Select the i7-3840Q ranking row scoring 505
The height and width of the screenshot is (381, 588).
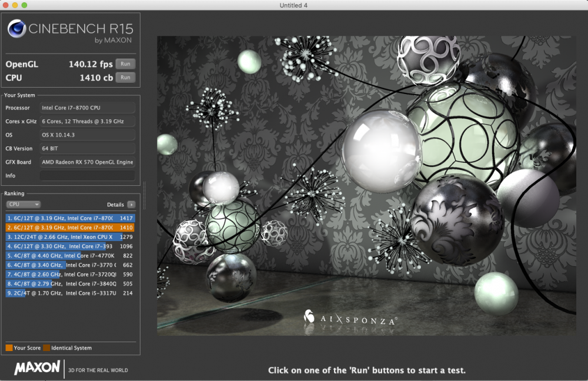70,283
